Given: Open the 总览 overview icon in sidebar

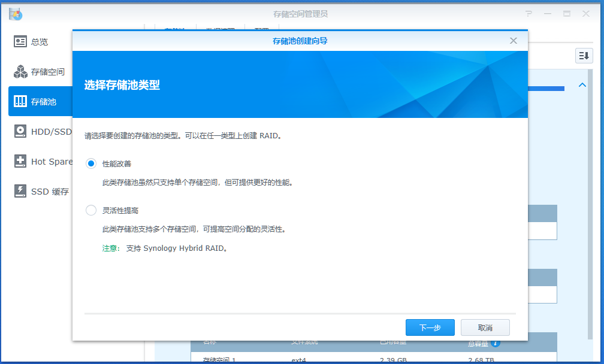Looking at the screenshot, I should [20, 41].
